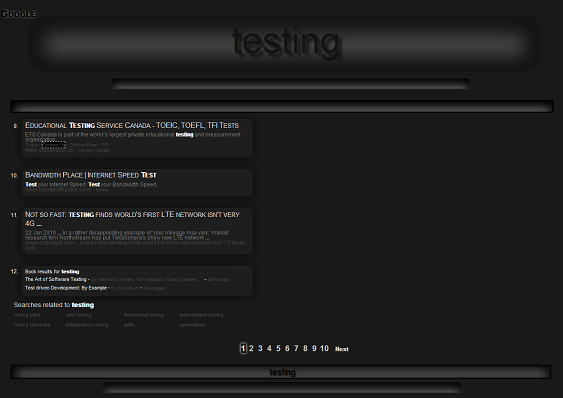The image size is (563, 398).
Task: Go to results page 2
Action: point(251,348)
